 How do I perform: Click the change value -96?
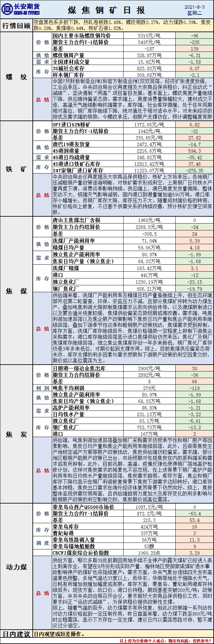click(194, 36)
